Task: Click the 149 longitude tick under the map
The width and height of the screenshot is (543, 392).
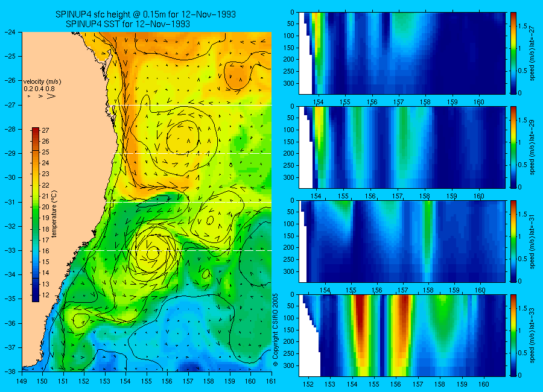Action: pos(22,381)
